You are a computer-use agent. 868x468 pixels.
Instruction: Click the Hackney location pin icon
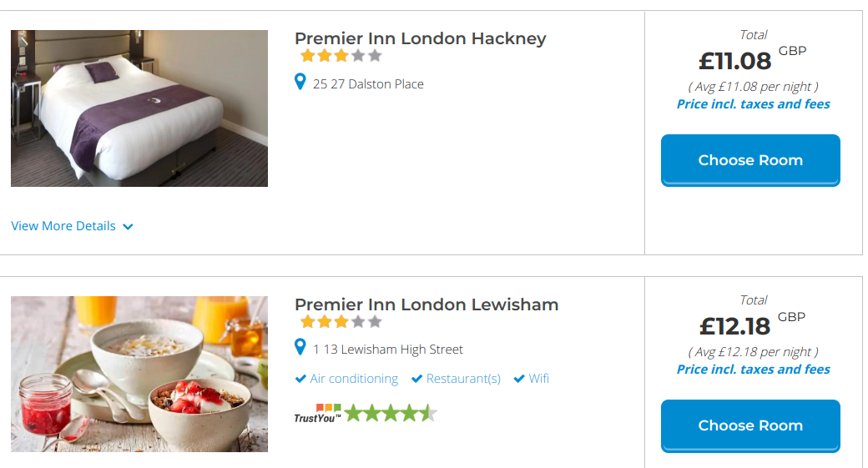(300, 82)
